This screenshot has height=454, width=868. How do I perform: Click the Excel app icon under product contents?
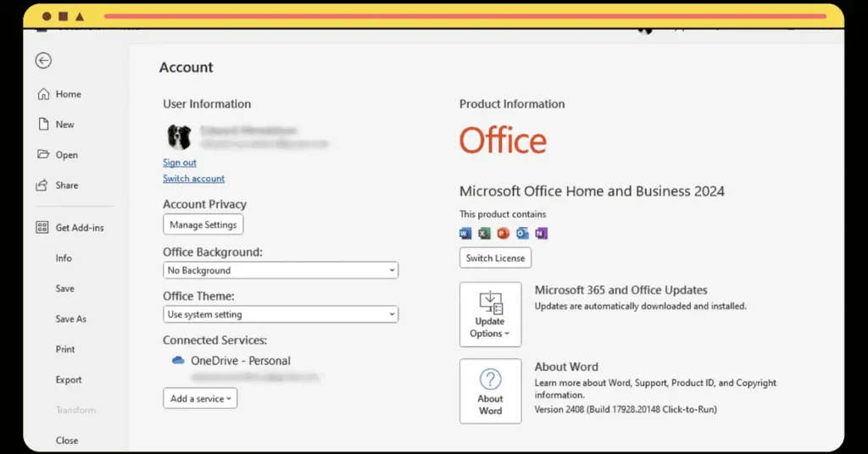coord(484,234)
